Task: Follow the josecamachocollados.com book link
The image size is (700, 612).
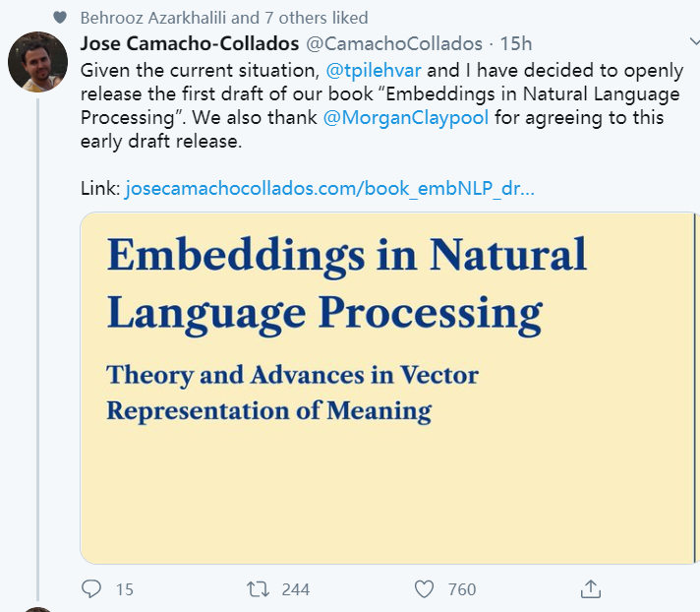Action: pos(329,188)
